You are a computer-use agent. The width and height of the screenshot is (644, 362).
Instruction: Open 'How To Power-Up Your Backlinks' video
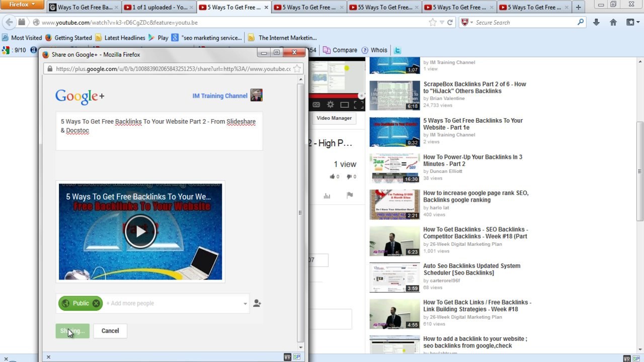click(473, 160)
